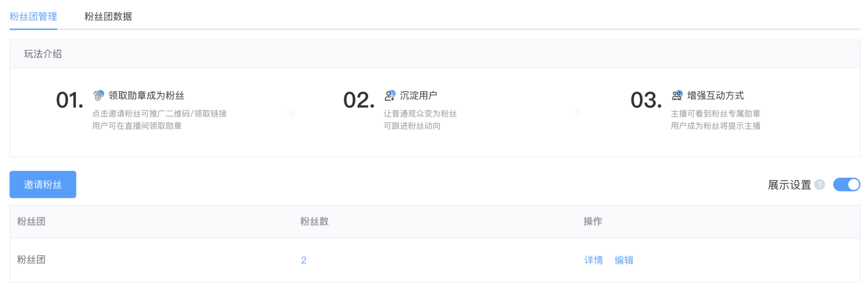Select the 粉丝团管理 tab
The width and height of the screenshot is (868, 290).
tap(34, 16)
